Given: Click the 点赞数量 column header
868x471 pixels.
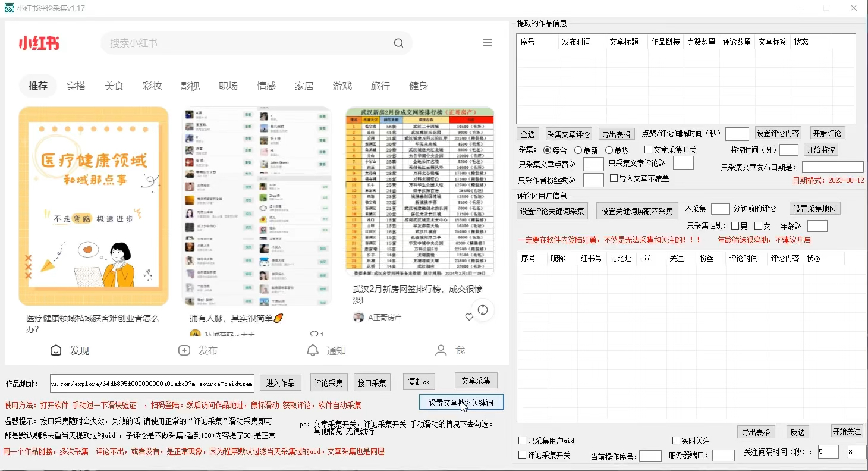Looking at the screenshot, I should (701, 42).
